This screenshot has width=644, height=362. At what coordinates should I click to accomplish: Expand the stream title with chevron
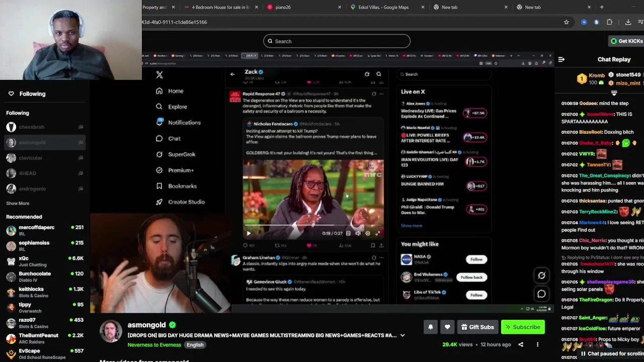[x=402, y=335]
